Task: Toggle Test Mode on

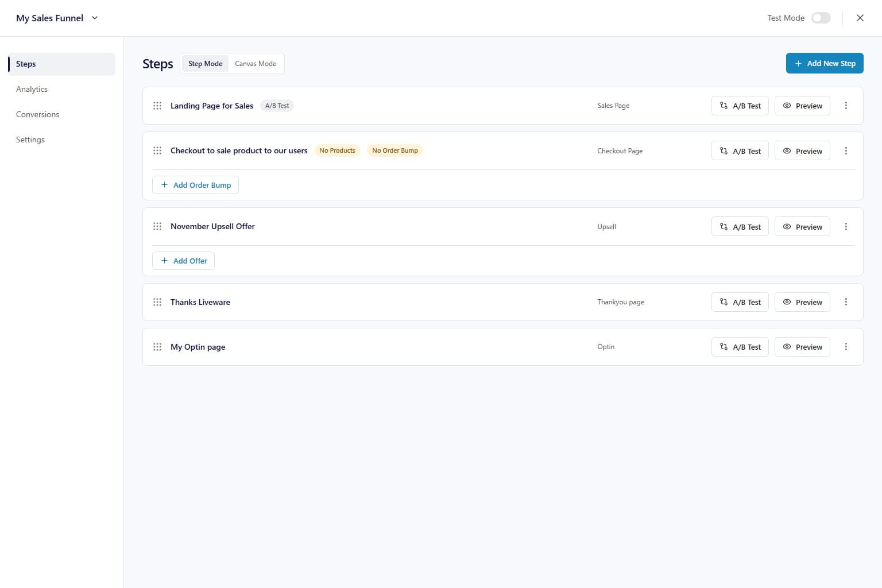Action: pyautogui.click(x=821, y=18)
